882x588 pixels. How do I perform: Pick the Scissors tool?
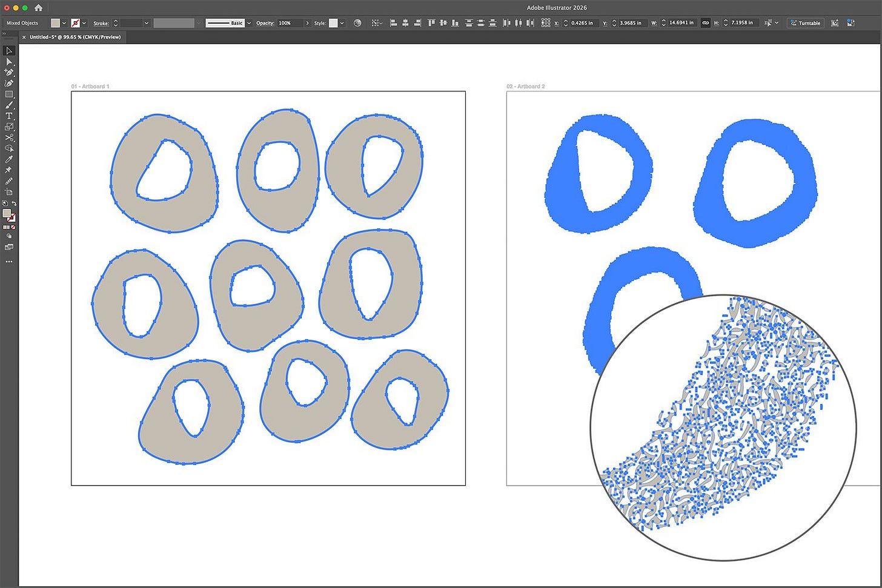tap(9, 138)
